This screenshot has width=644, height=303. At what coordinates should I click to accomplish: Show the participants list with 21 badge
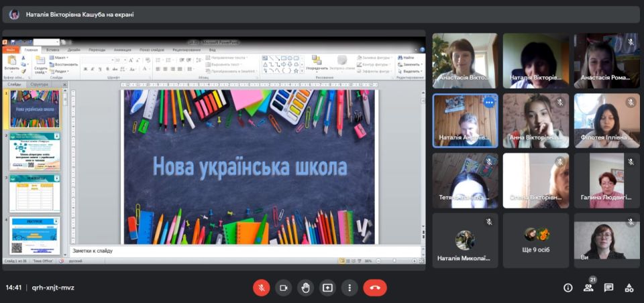[x=588, y=288]
